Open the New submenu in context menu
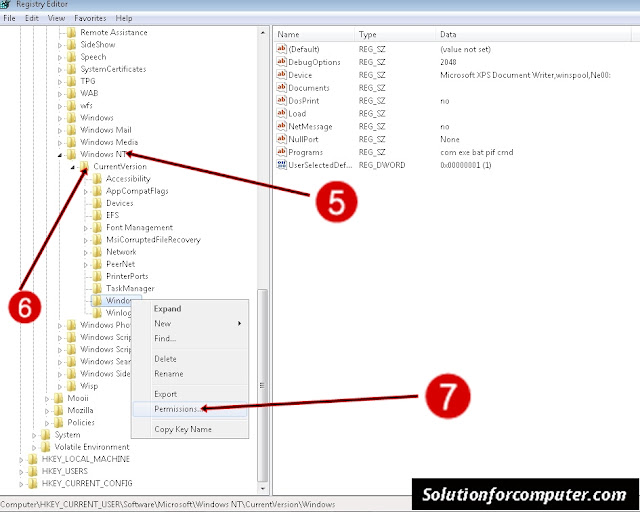Viewport: 640px width, 512px height. tap(190, 323)
